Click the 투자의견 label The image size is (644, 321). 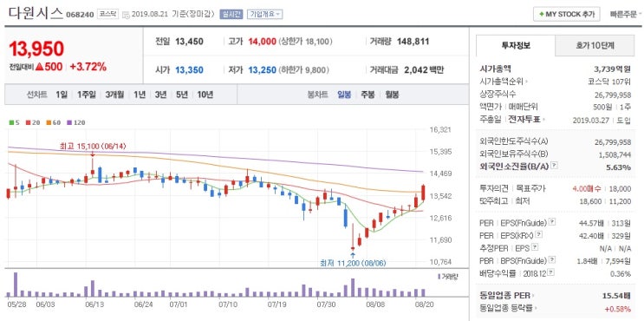click(x=494, y=188)
